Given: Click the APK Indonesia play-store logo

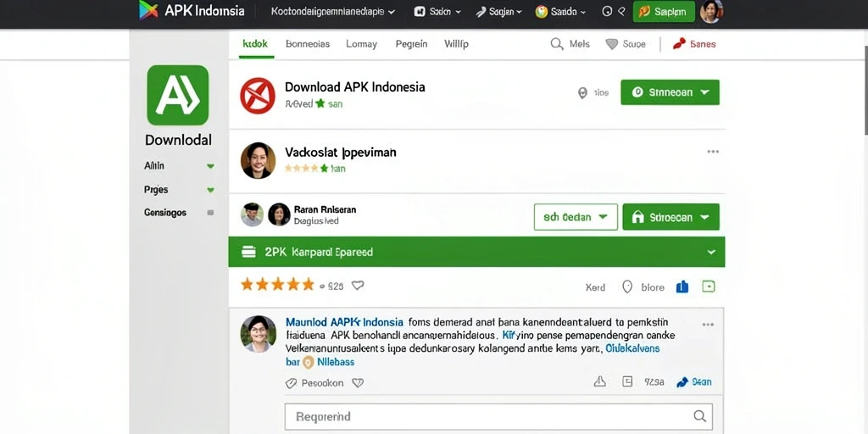Looking at the screenshot, I should pyautogui.click(x=148, y=10).
